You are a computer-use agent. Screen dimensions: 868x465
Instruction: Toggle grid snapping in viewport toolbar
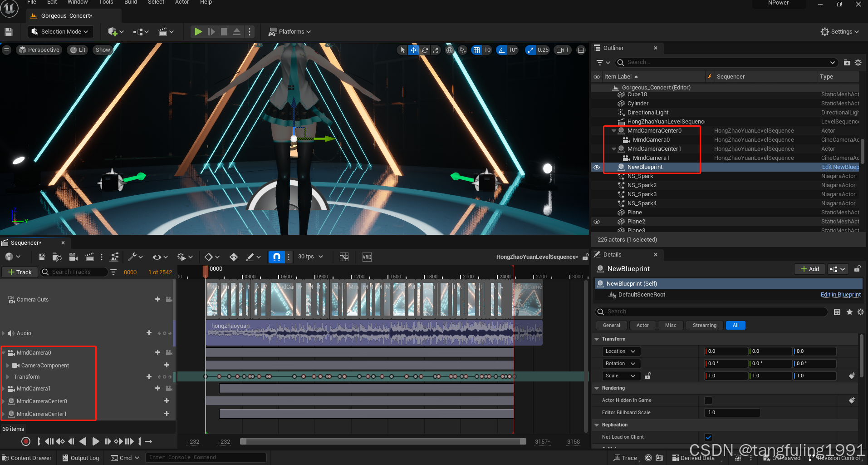tap(476, 50)
